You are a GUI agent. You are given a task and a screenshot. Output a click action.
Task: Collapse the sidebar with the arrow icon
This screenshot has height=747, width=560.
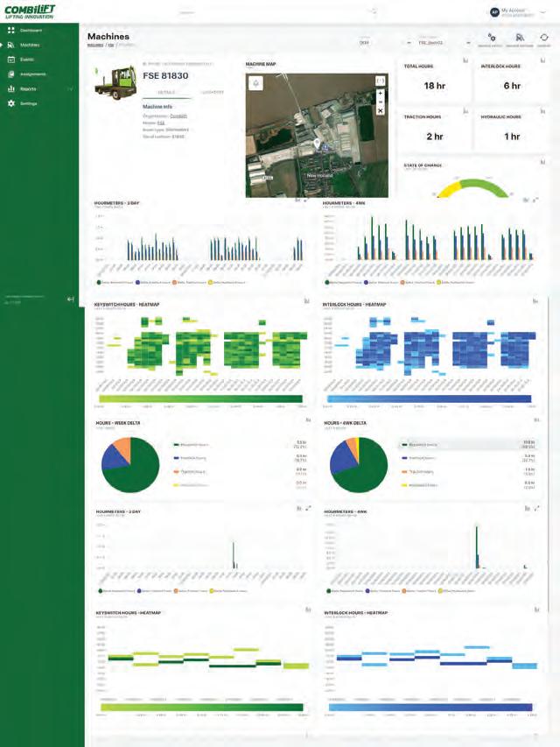click(71, 299)
